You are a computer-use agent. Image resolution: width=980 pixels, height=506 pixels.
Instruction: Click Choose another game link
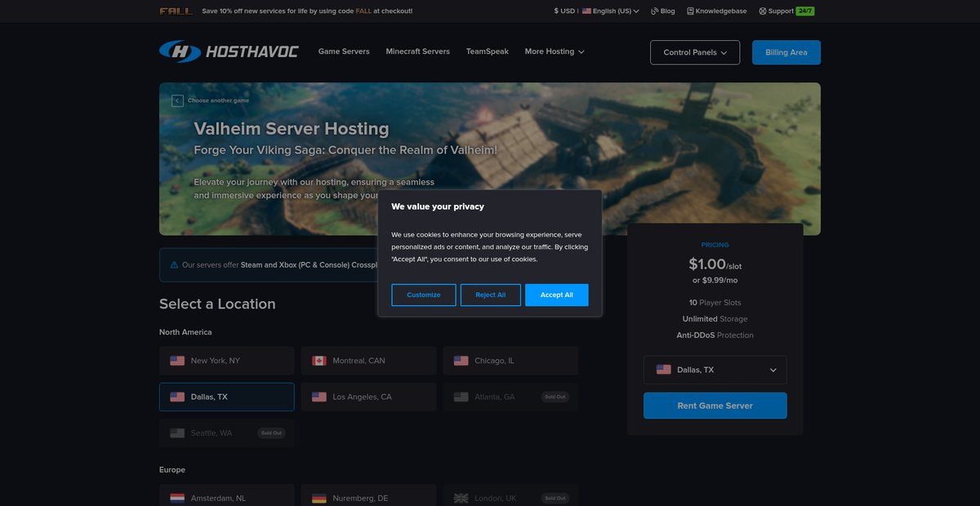point(218,100)
